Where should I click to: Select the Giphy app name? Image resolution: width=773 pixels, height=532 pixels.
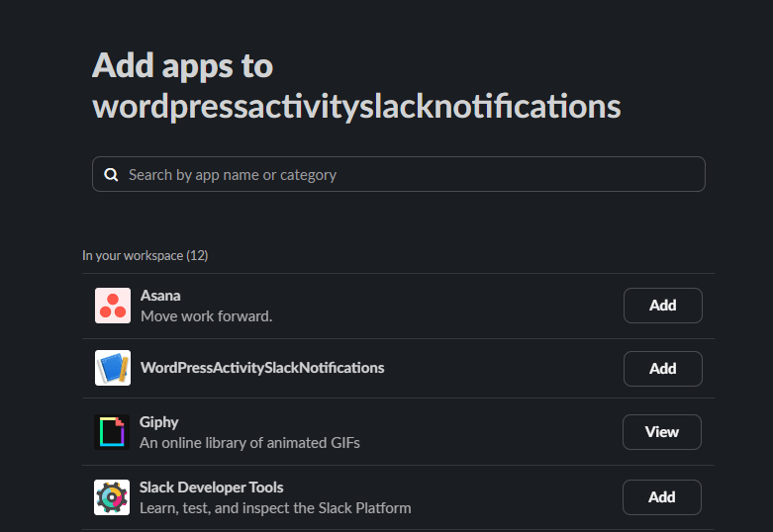click(158, 422)
